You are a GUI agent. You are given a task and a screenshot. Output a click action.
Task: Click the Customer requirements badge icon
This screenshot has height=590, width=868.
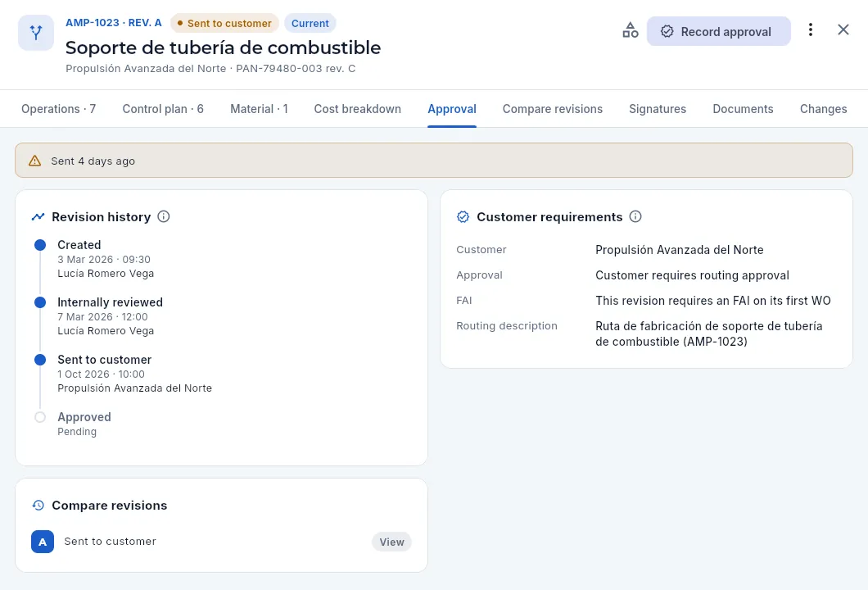pyautogui.click(x=463, y=216)
